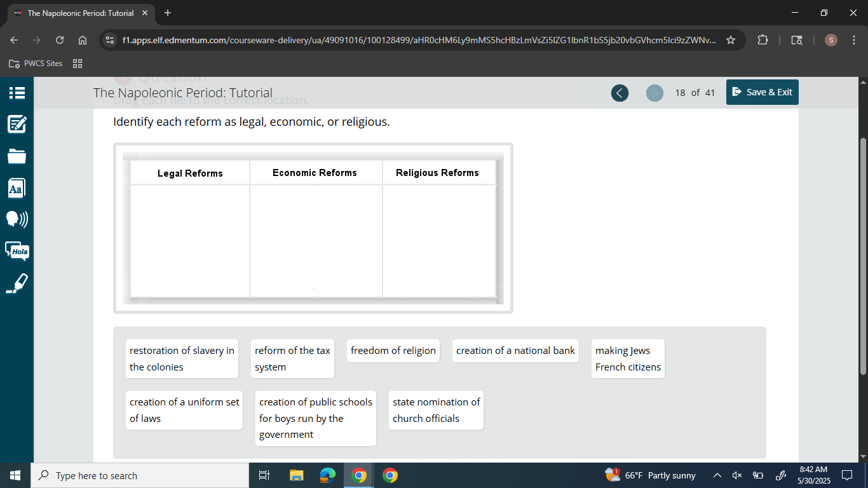Select the 'creation of a uniform set of laws' tile
The image size is (868, 488).
[184, 410]
